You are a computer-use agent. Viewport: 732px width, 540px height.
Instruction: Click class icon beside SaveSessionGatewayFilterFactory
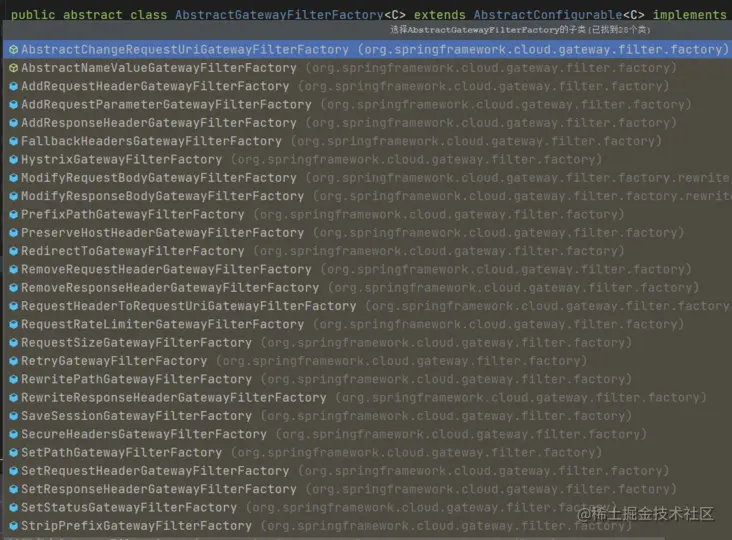click(14, 416)
